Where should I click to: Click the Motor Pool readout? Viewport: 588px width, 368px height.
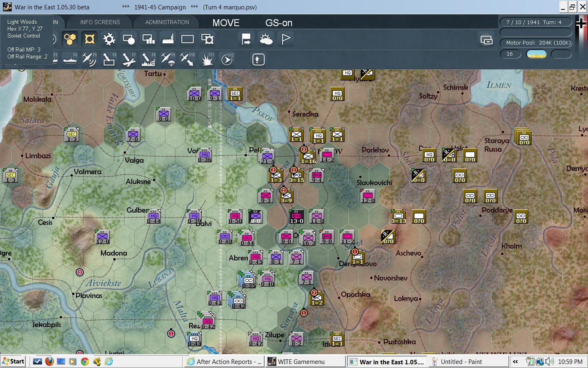536,43
